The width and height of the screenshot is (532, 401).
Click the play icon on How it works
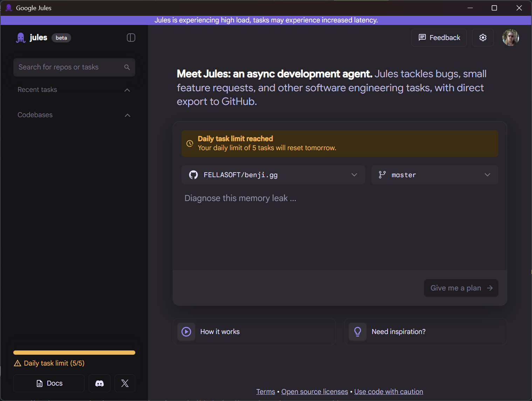[x=186, y=332]
